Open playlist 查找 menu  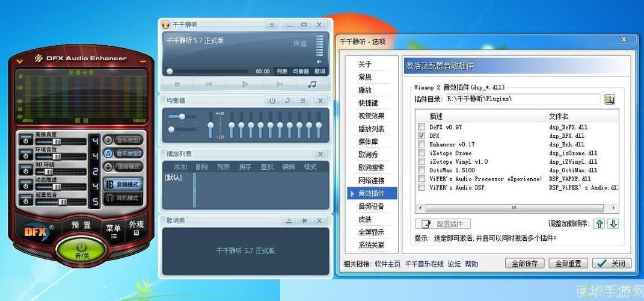(x=267, y=167)
